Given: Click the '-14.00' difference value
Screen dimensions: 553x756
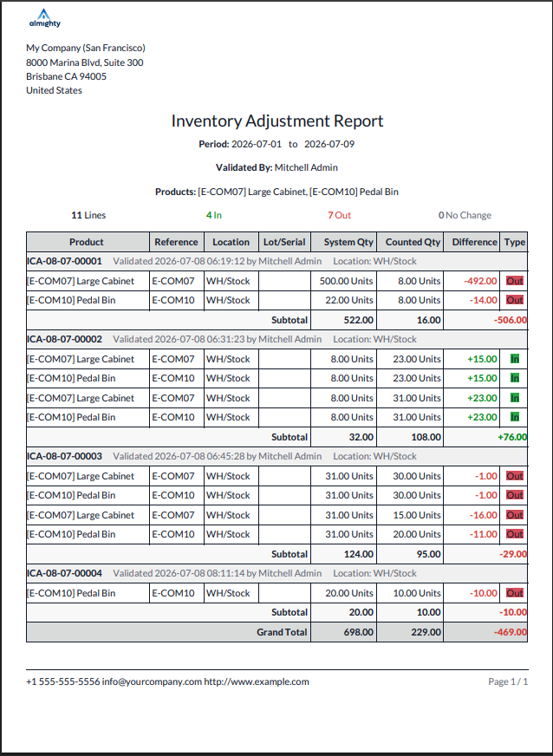Looking at the screenshot, I should point(483,300).
